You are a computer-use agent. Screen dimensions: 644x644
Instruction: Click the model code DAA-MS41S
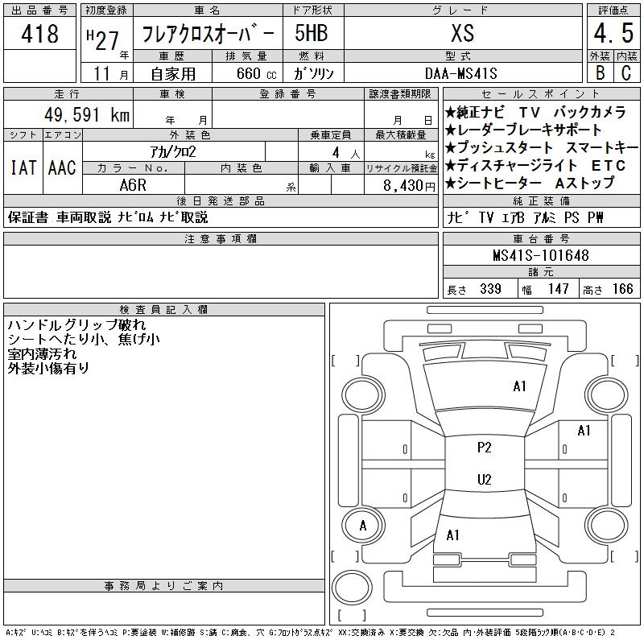pos(460,73)
